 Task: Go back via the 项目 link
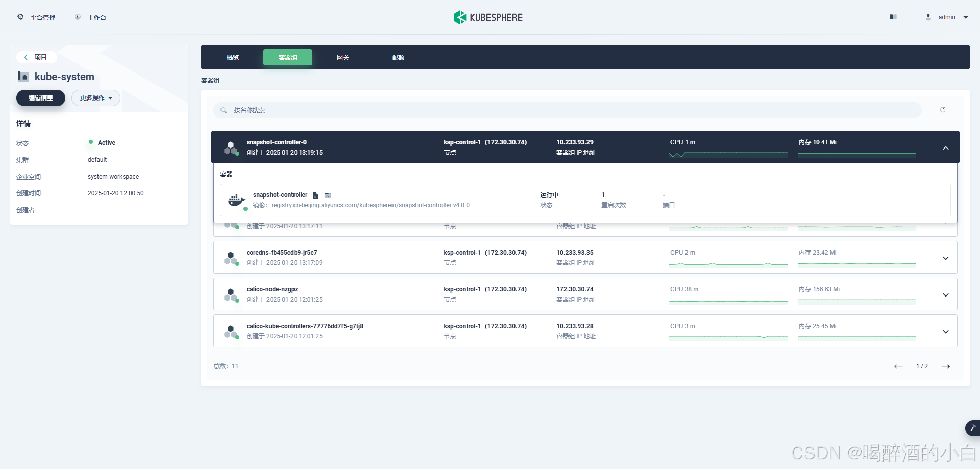(x=36, y=57)
